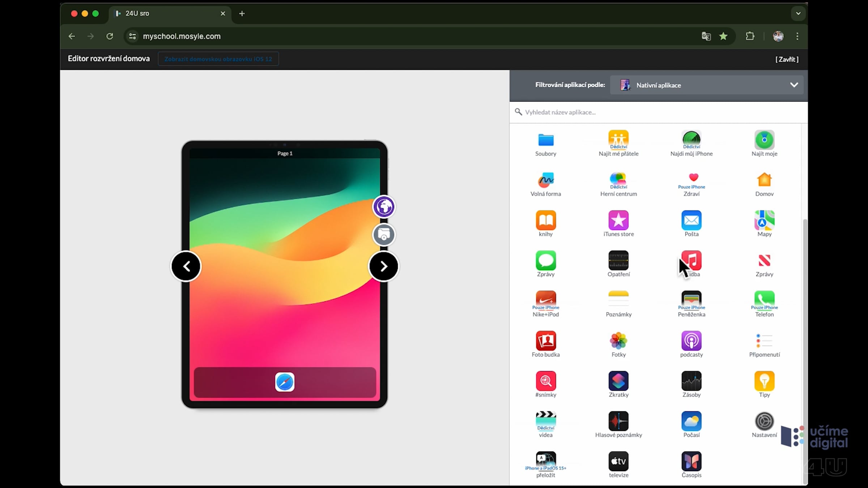Go to the previous home screen page
The image size is (868, 488).
186,266
